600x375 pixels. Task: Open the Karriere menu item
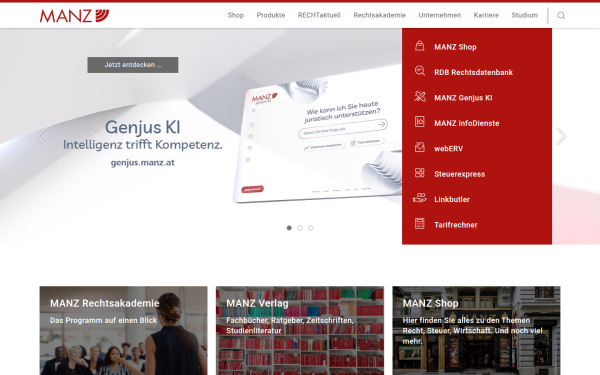(x=486, y=15)
